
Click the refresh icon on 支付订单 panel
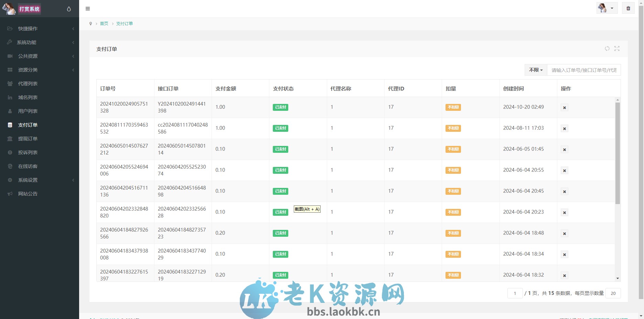pos(607,49)
